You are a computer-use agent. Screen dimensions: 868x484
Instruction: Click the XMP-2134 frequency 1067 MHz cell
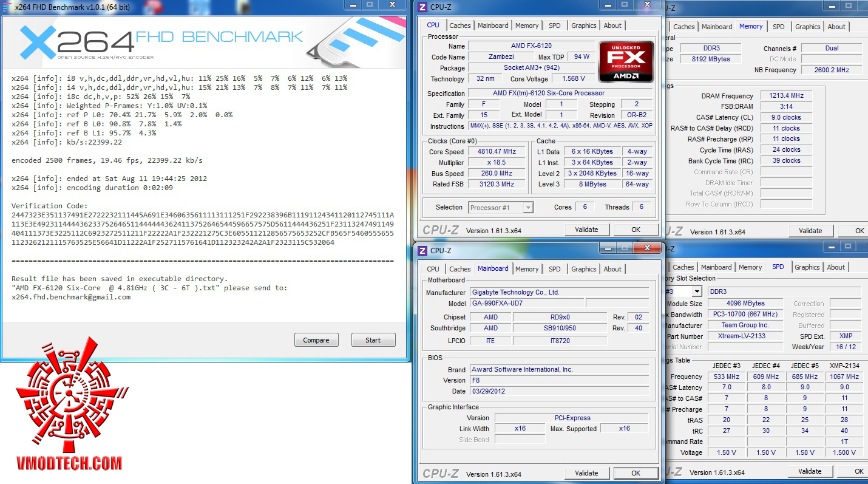pyautogui.click(x=845, y=377)
